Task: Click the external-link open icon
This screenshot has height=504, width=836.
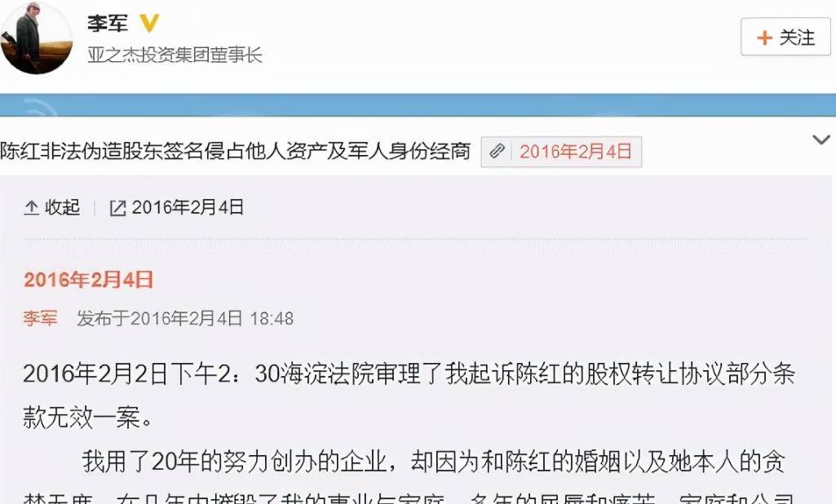Action: coord(117,208)
